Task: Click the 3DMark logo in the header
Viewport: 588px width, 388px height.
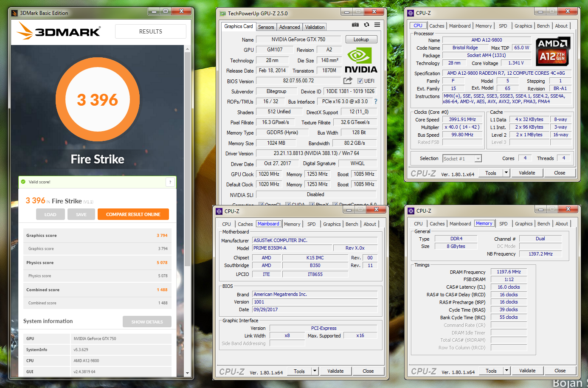Action: (x=59, y=31)
